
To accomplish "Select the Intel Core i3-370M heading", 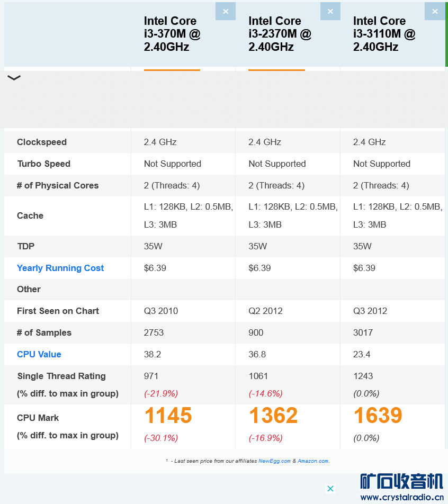I will coord(172,34).
